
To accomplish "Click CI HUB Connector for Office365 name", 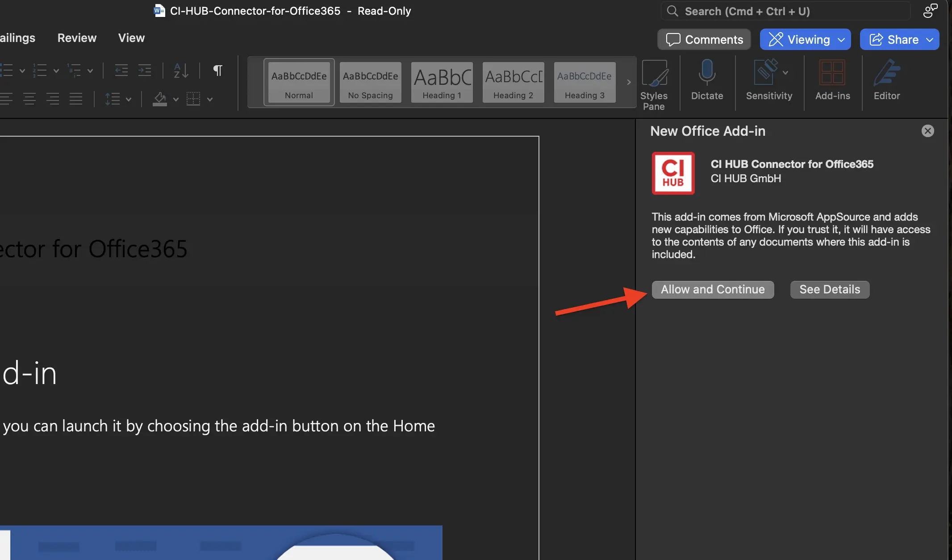I will click(792, 164).
